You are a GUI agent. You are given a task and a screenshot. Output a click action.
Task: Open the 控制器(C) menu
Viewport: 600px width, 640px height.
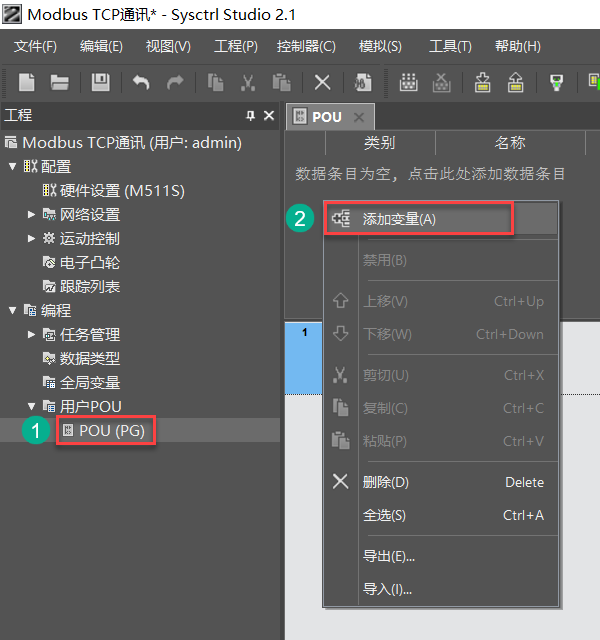click(306, 47)
